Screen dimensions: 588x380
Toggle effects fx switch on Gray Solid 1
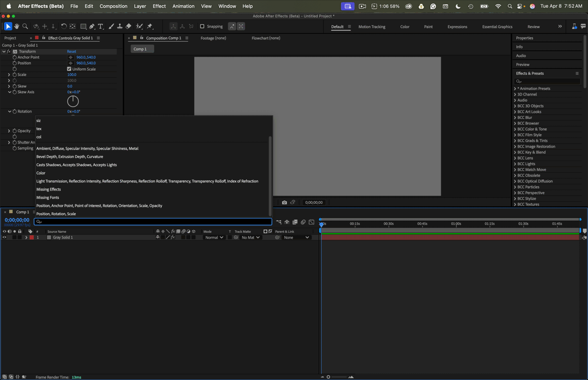point(173,237)
